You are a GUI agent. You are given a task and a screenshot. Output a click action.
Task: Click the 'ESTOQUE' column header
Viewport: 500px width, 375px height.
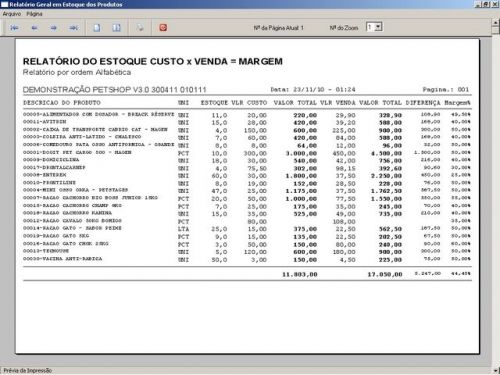(x=214, y=103)
